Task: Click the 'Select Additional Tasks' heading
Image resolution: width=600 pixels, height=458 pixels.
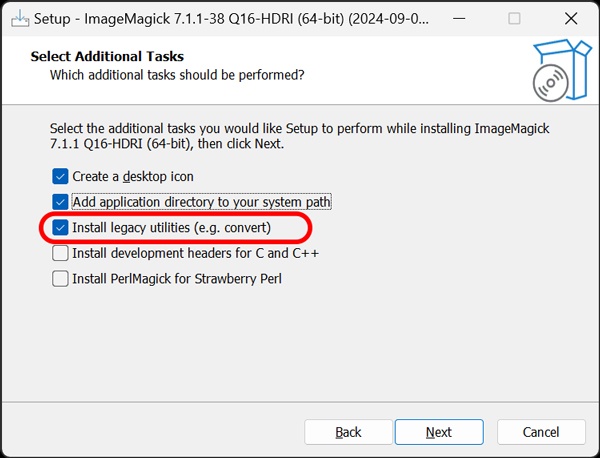Action: [107, 56]
